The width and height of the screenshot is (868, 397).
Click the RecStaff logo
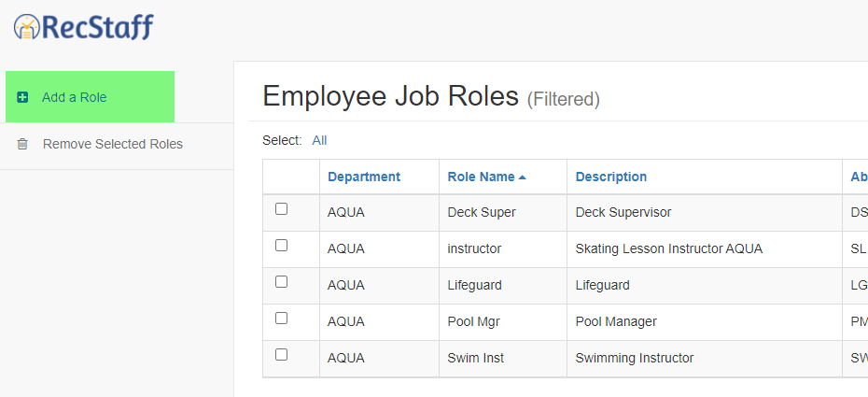pos(84,27)
